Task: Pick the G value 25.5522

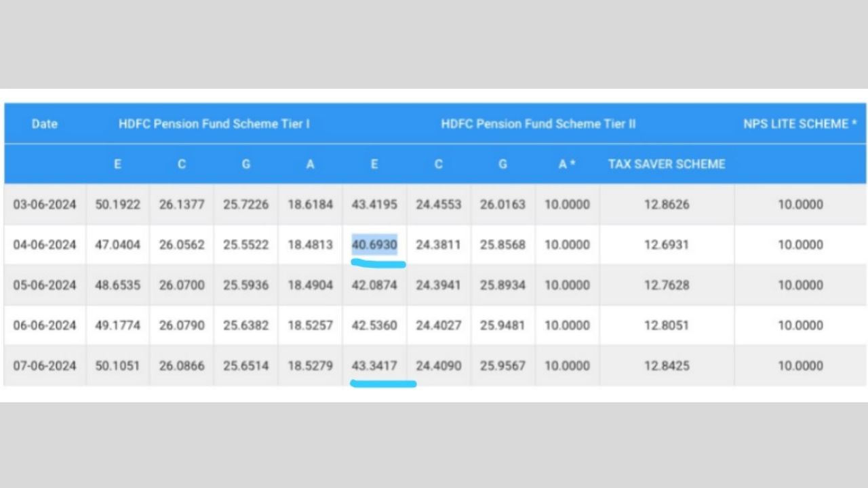Action: click(245, 245)
